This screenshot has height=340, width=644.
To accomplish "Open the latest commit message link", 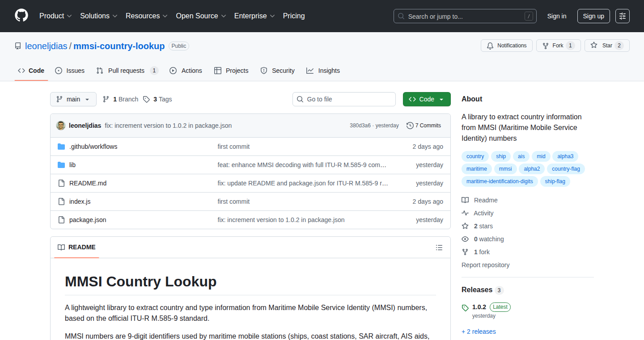I will pos(168,126).
